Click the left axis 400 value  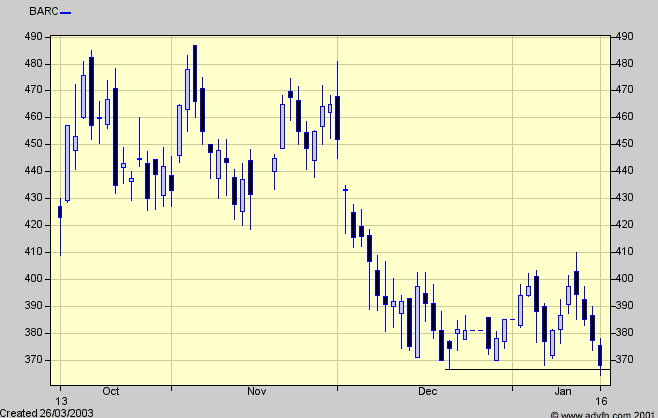34,279
